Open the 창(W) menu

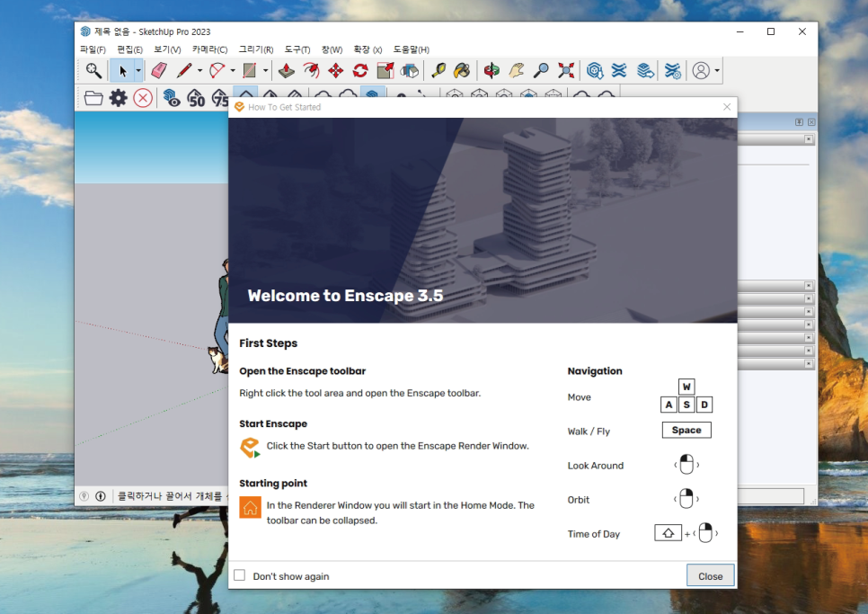tap(332, 49)
